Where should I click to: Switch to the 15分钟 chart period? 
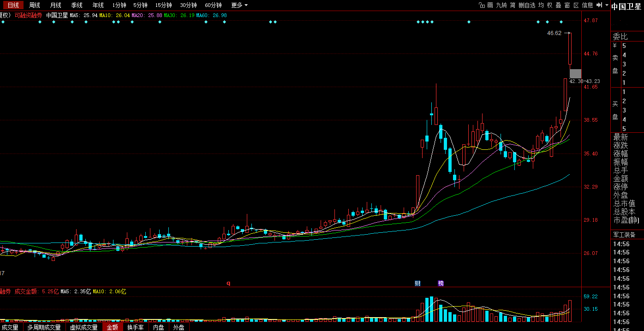(163, 5)
